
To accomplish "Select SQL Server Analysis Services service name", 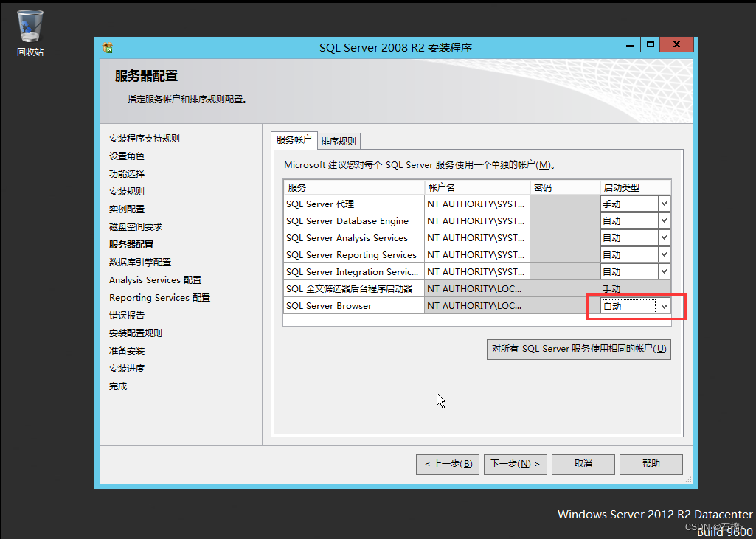I will [x=354, y=237].
